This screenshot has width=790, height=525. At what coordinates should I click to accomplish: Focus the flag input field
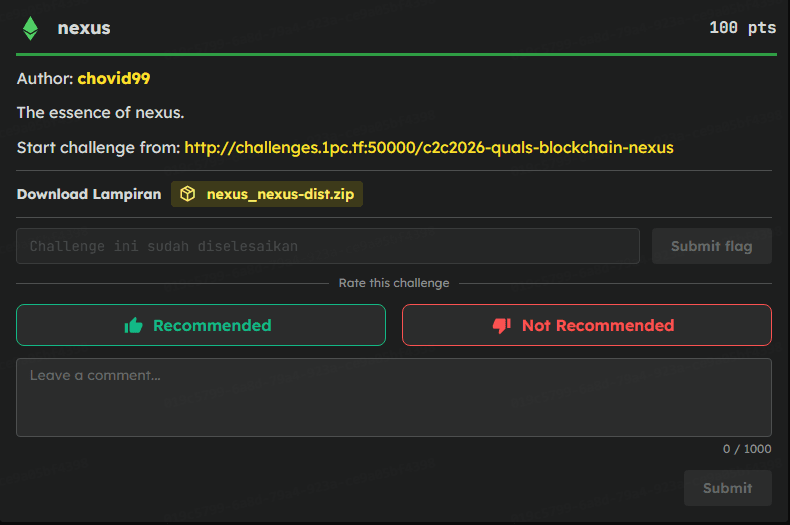[x=327, y=246]
